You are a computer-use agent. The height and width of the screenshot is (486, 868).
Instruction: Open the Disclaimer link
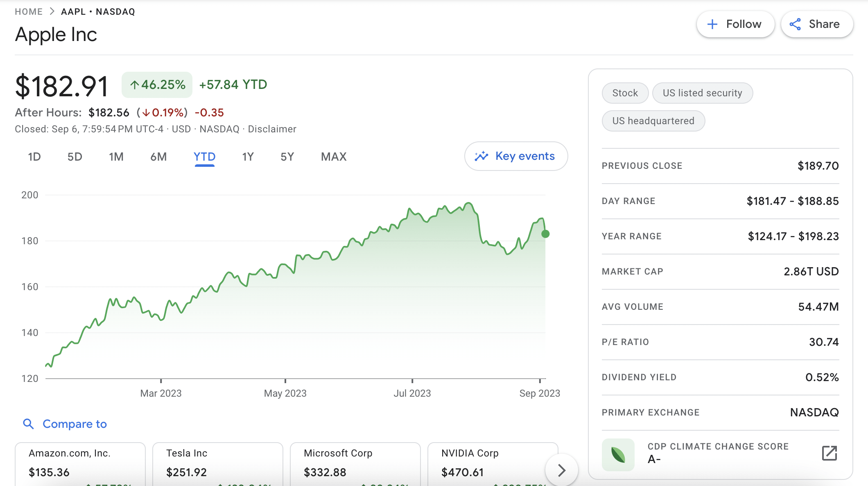(x=272, y=129)
